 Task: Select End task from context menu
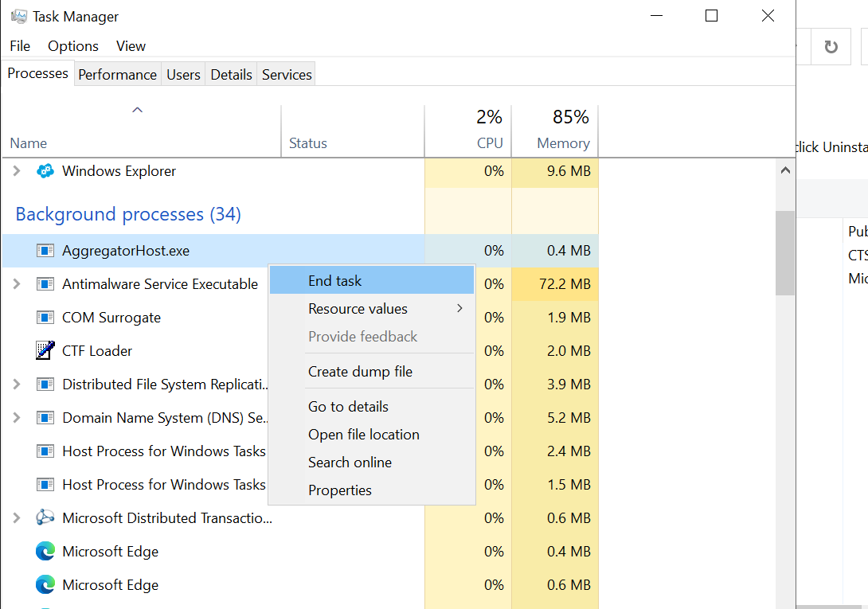point(372,281)
